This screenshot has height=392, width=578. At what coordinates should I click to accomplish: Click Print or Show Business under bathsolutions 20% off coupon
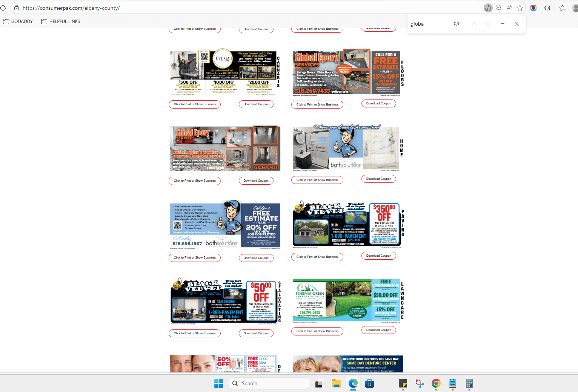(x=195, y=258)
